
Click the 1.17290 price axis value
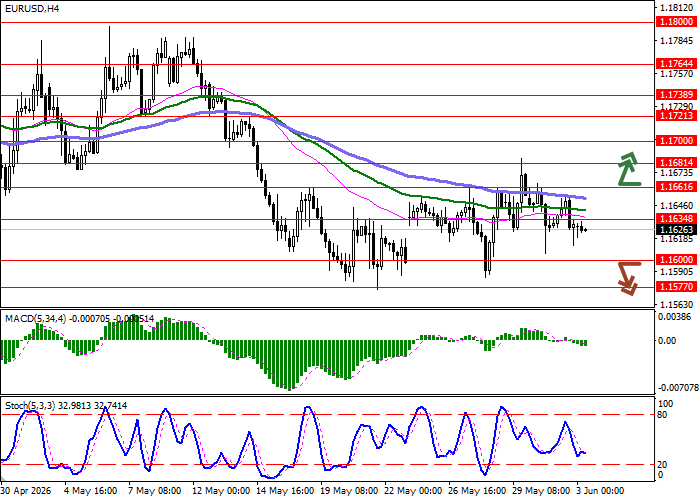(x=677, y=107)
